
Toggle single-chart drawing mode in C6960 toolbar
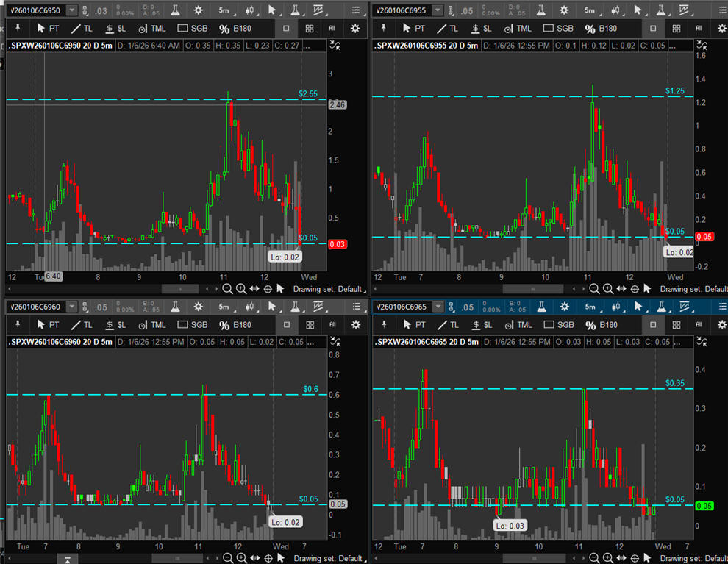(287, 325)
